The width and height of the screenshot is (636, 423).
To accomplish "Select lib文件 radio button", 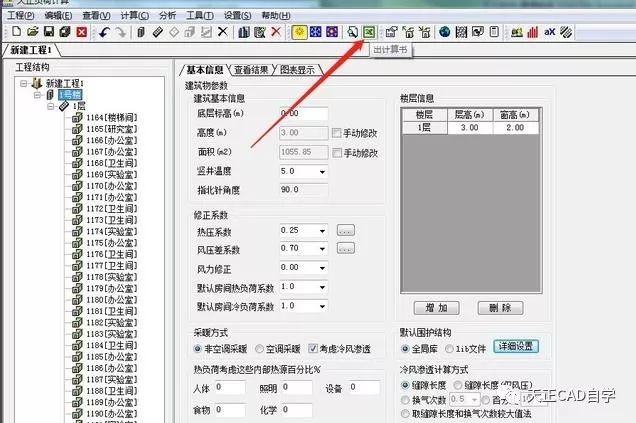I will click(449, 348).
